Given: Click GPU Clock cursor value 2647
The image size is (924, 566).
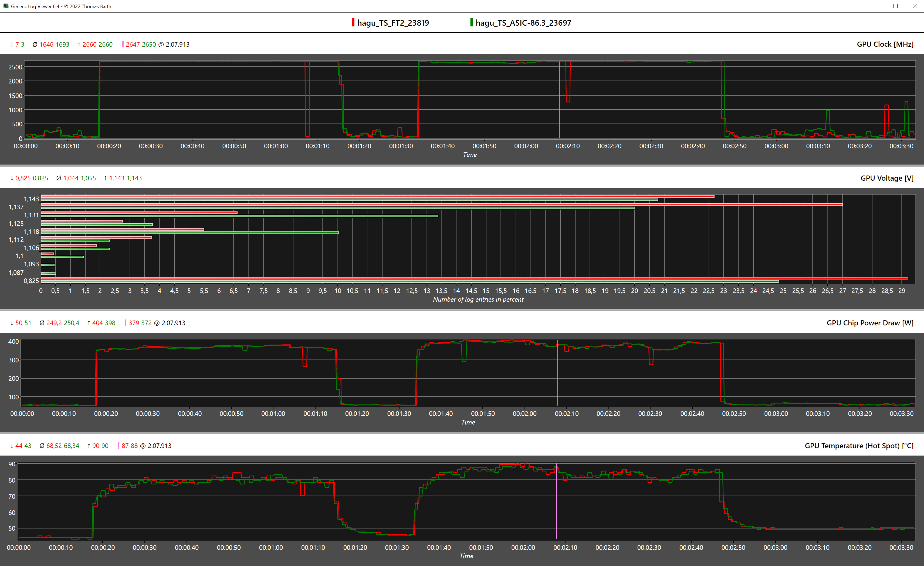Looking at the screenshot, I should [133, 44].
